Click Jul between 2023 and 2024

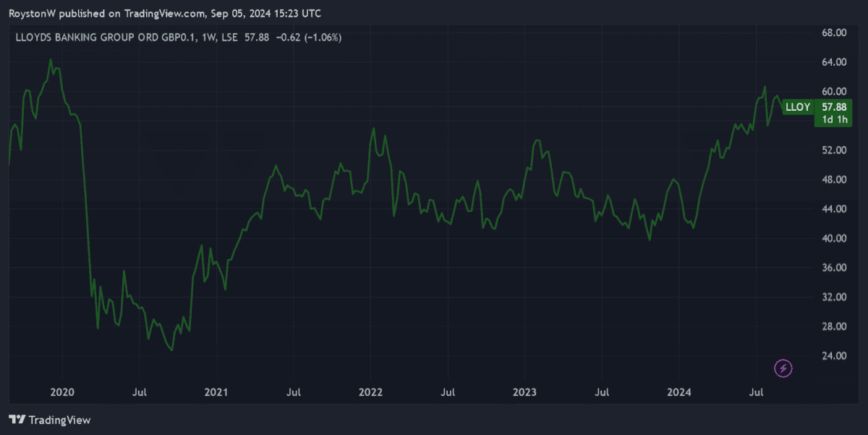pyautogui.click(x=602, y=392)
